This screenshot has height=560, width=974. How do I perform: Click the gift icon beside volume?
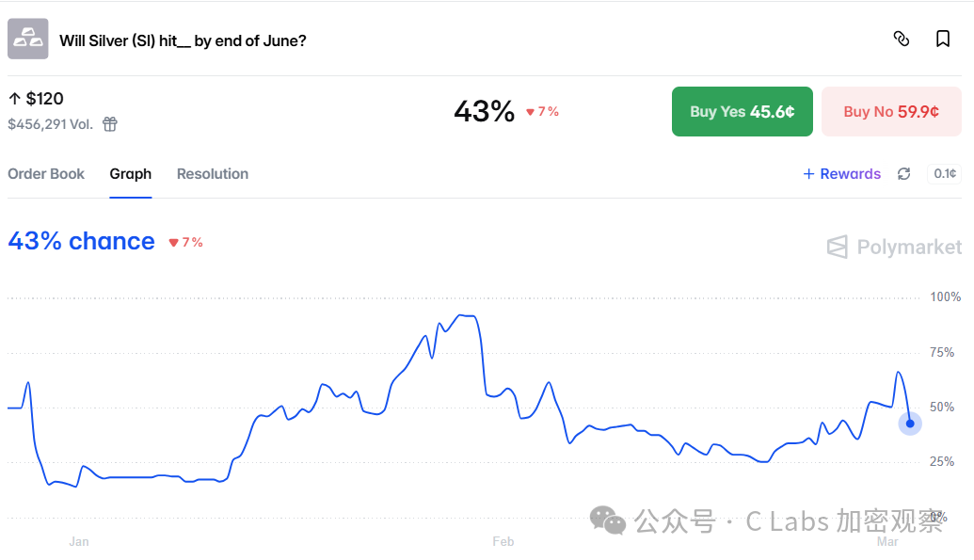[x=110, y=124]
